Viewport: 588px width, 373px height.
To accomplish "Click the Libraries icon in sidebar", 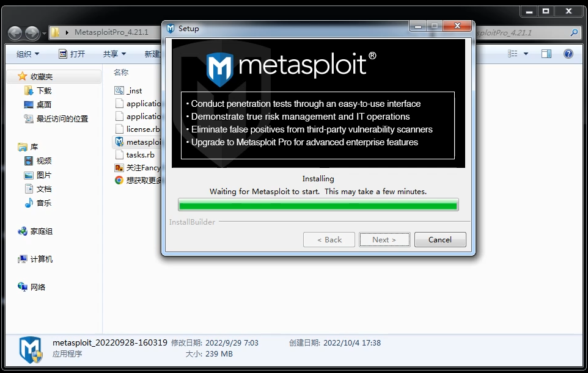I will tap(23, 147).
